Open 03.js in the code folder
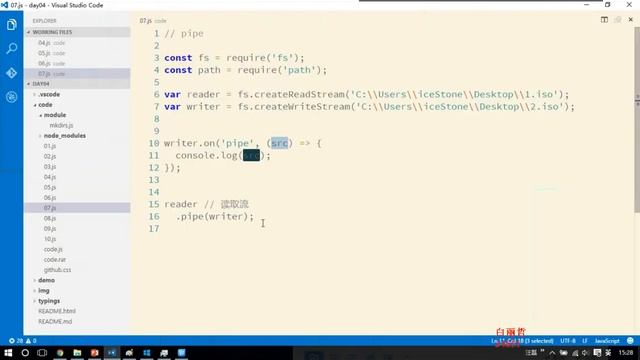Image resolution: width=640 pixels, height=360 pixels. tap(77, 167)
